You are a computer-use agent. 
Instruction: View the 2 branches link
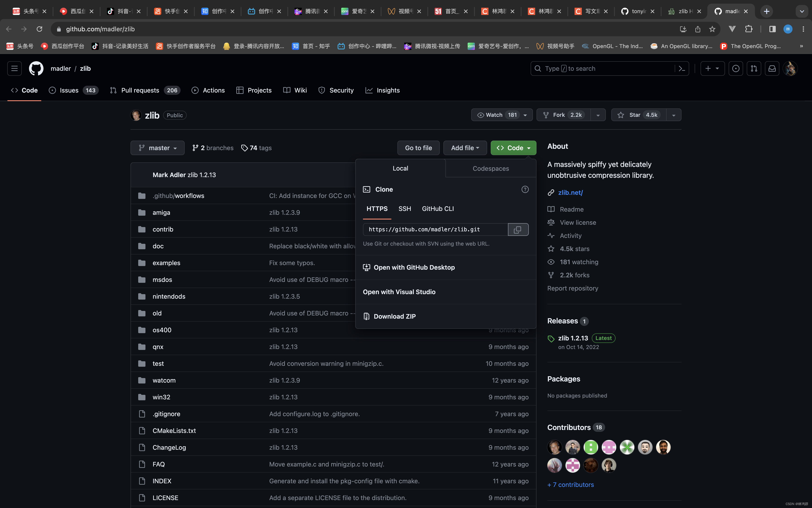(213, 148)
